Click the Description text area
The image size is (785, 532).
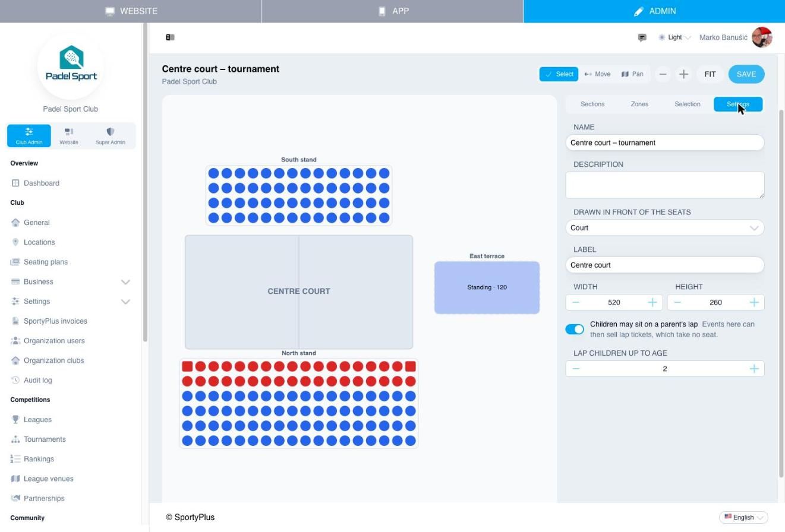[x=665, y=185]
